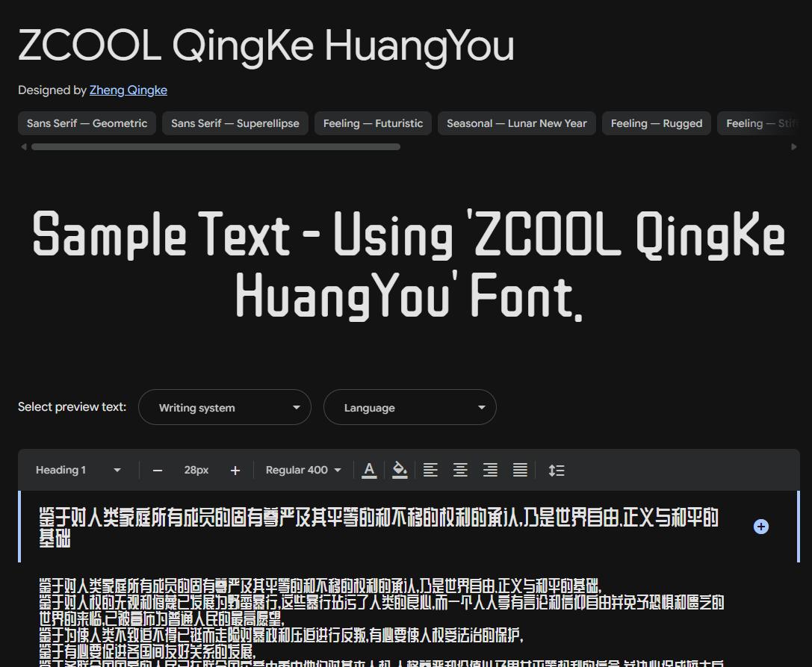Open the line spacing control
Viewport: 812px width, 667px height.
557,471
